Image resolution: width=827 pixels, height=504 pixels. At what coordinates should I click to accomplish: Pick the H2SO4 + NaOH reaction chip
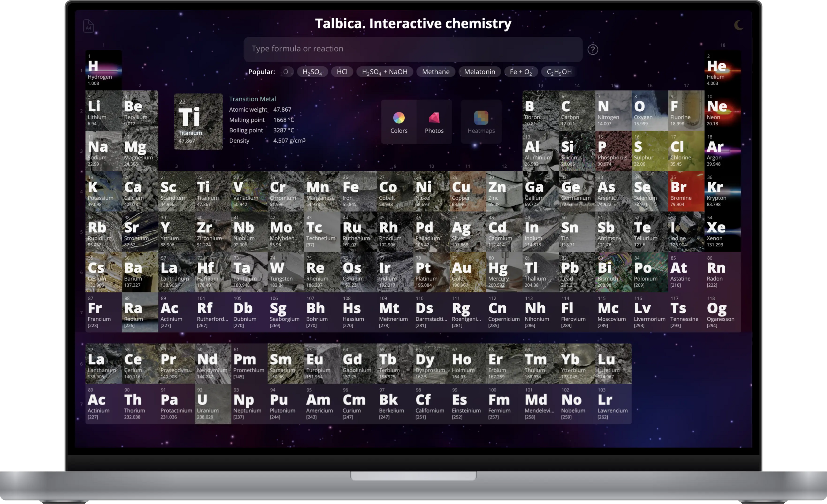coord(385,72)
